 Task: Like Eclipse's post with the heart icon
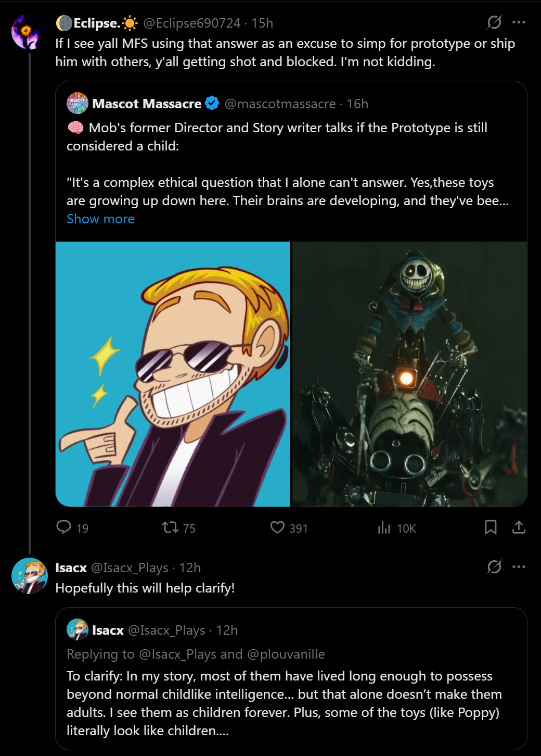[277, 527]
